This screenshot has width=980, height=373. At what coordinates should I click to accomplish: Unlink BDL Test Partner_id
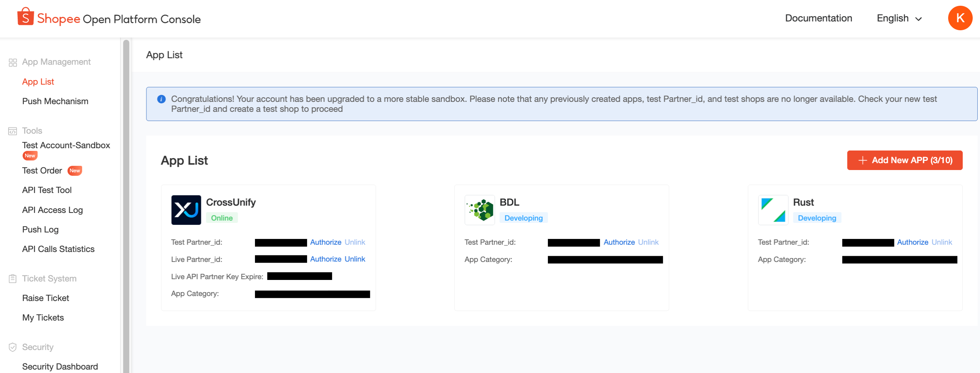pos(648,242)
